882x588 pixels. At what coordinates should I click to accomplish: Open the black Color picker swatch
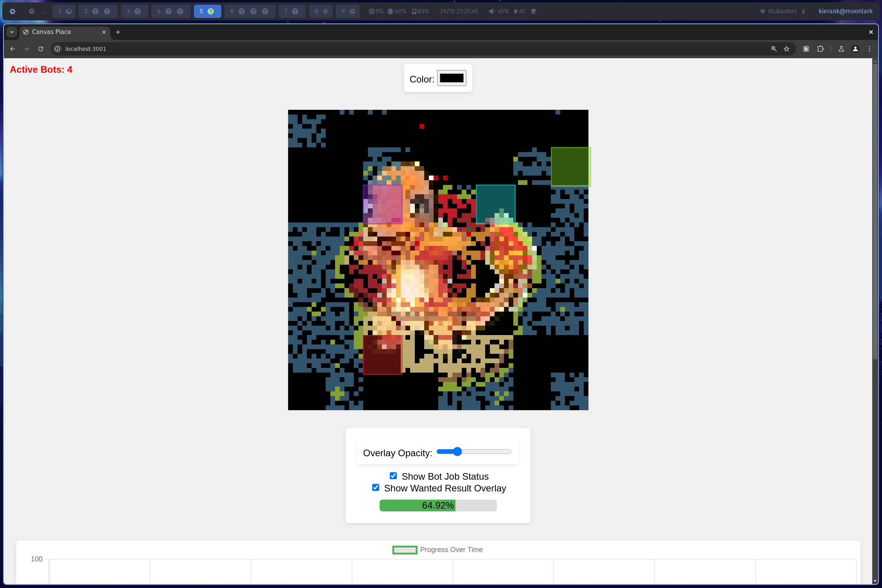click(452, 78)
